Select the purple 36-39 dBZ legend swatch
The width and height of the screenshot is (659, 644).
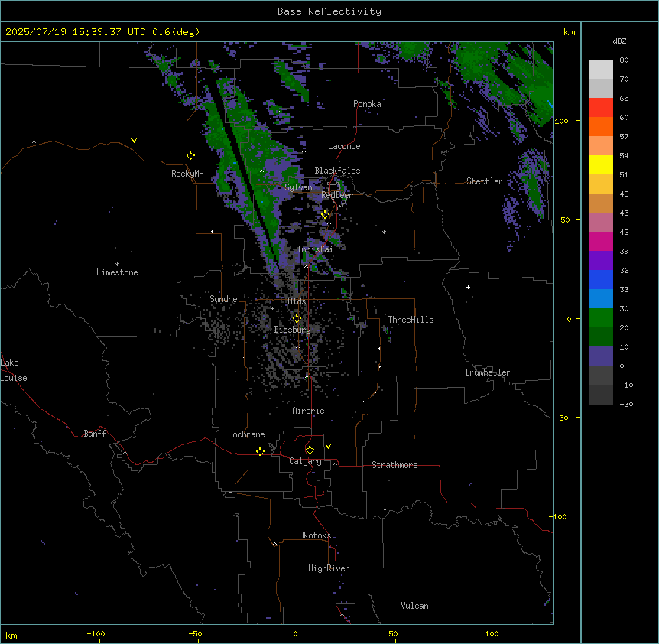click(x=601, y=261)
